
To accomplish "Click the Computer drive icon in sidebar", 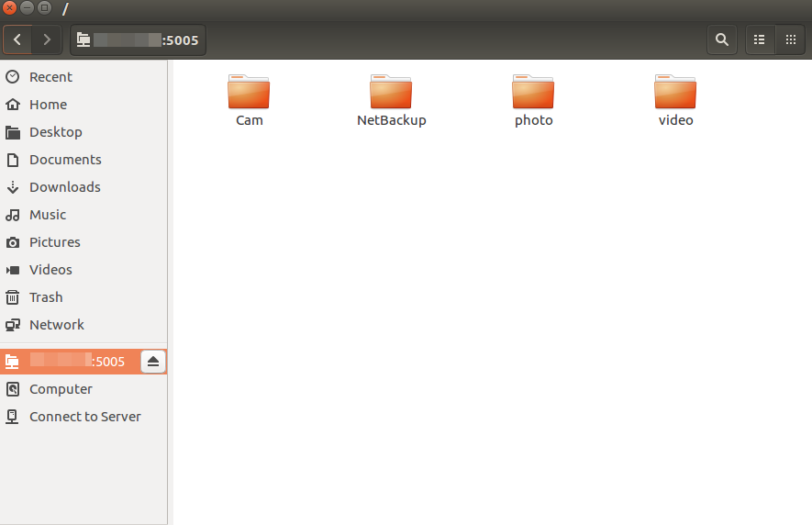I will coord(13,388).
